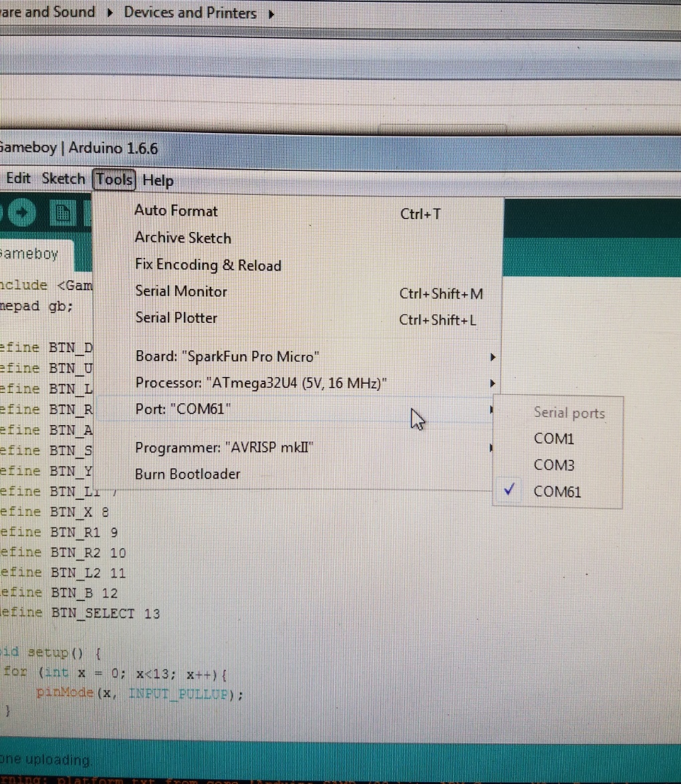The image size is (681, 784).
Task: Expand arrow after Hardware and Sound
Action: click(110, 13)
